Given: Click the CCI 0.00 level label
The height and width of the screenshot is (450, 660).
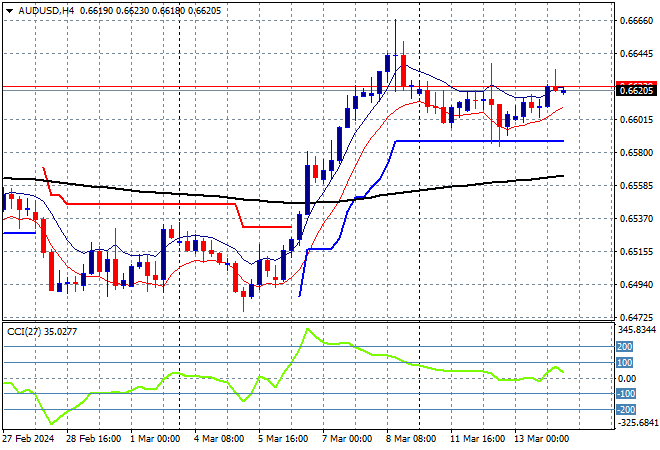Looking at the screenshot, I should click(x=626, y=378).
